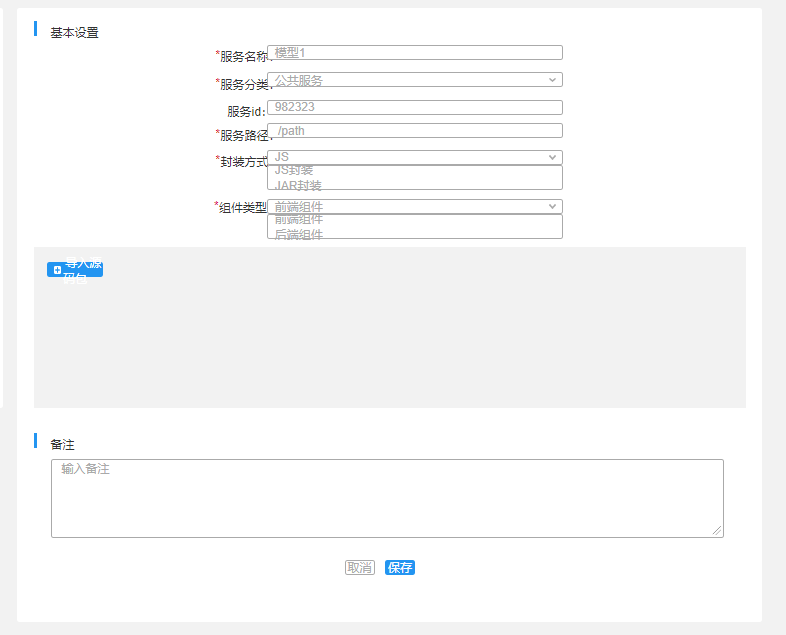Viewport: 786px width, 635px height.
Task: Click the 备注 textarea resize handle
Action: coord(717,531)
